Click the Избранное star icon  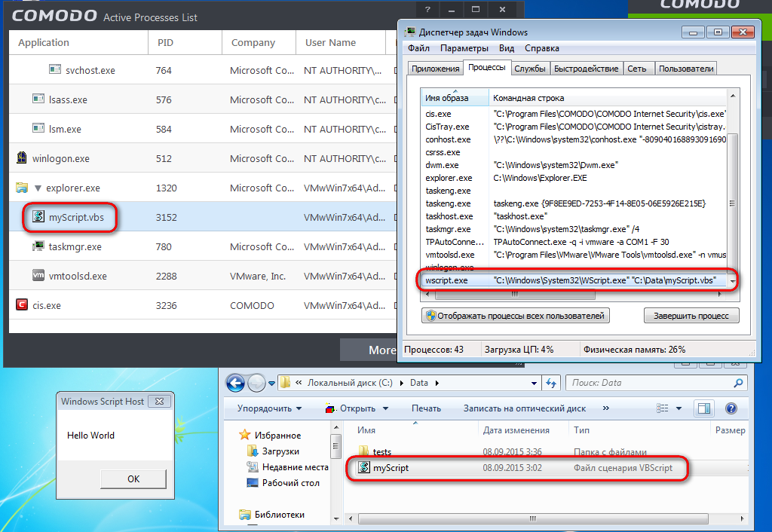[x=245, y=435]
